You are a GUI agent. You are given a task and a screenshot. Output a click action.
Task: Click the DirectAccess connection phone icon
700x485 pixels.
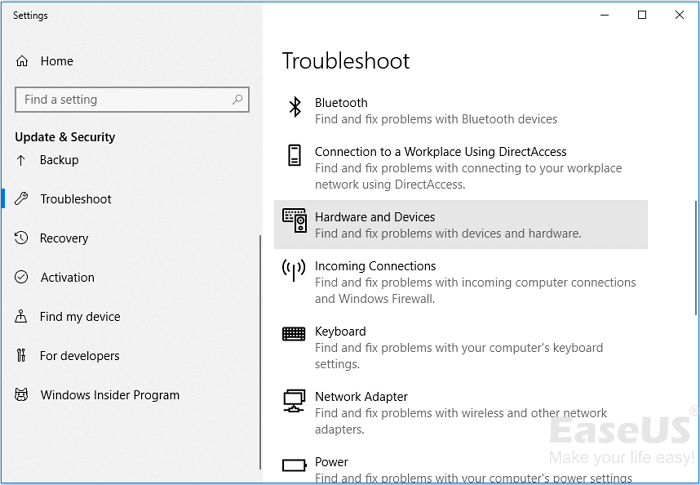294,155
